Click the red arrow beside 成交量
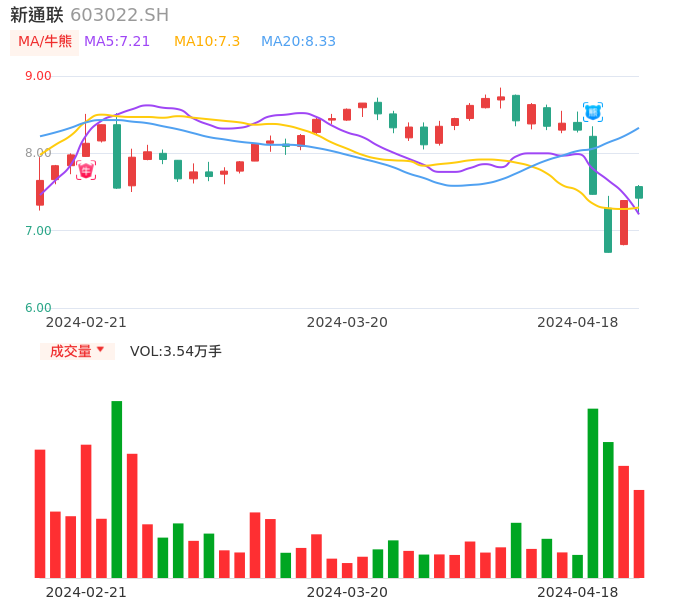 [100, 350]
